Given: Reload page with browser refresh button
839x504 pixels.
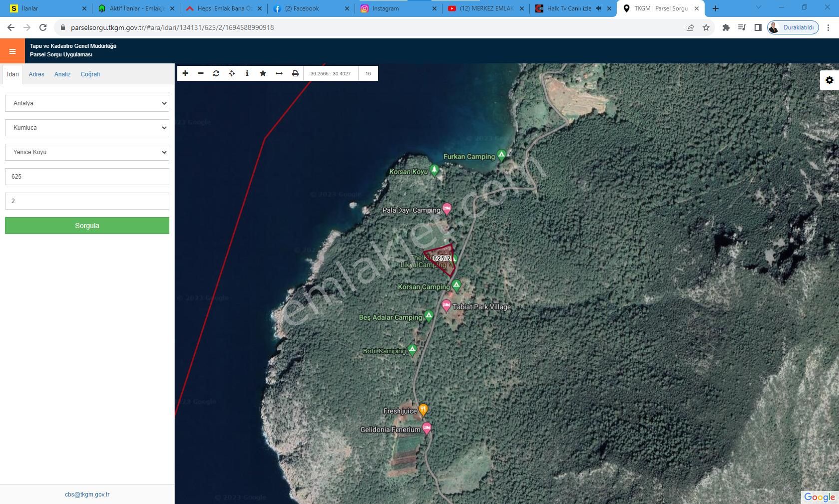Looking at the screenshot, I should click(x=43, y=27).
